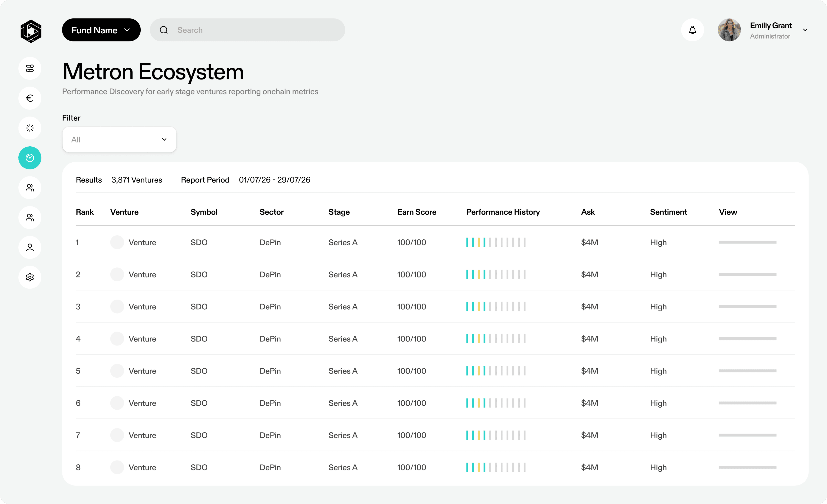Expand the Fund Name dropdown
The width and height of the screenshot is (827, 504).
point(101,30)
